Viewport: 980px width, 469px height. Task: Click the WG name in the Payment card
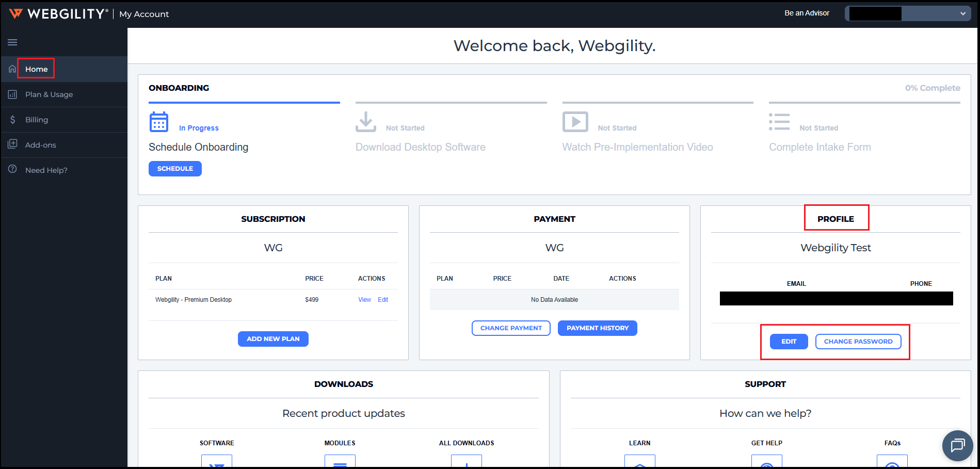[x=555, y=248]
